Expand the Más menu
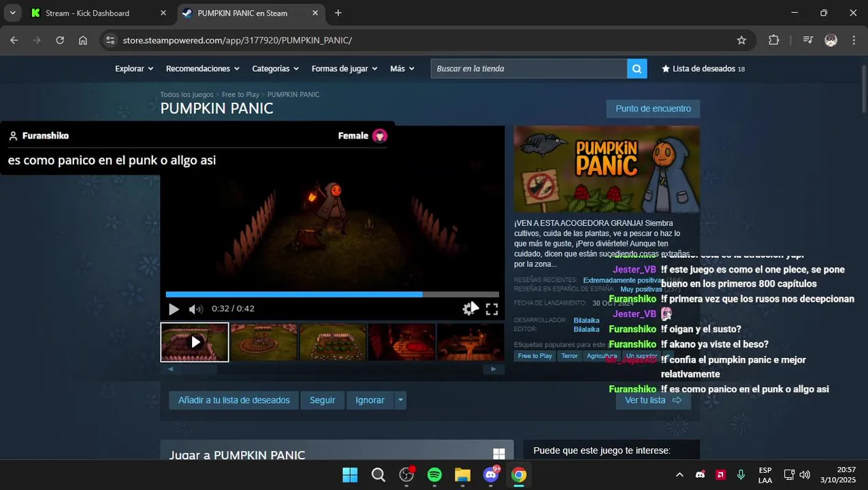The width and height of the screenshot is (868, 490). click(402, 69)
